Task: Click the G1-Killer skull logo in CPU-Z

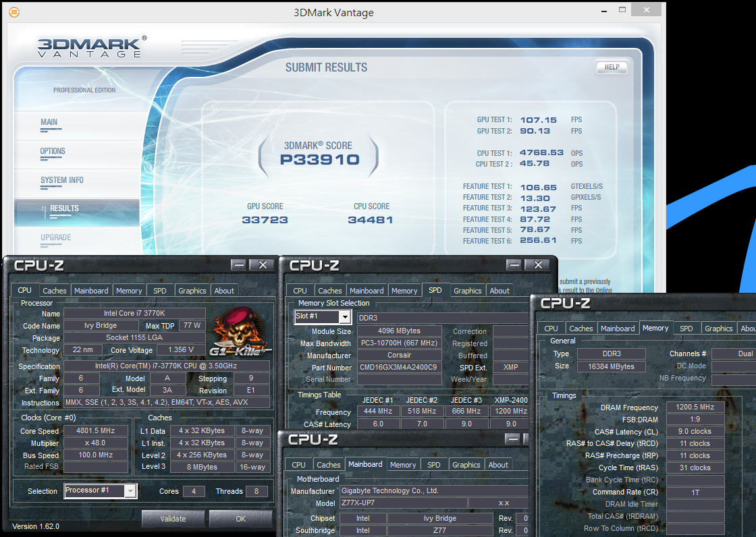Action: click(240, 332)
